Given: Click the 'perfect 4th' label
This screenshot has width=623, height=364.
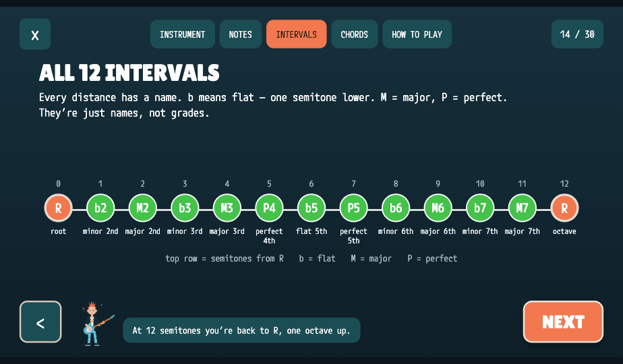Looking at the screenshot, I should 270,236.
